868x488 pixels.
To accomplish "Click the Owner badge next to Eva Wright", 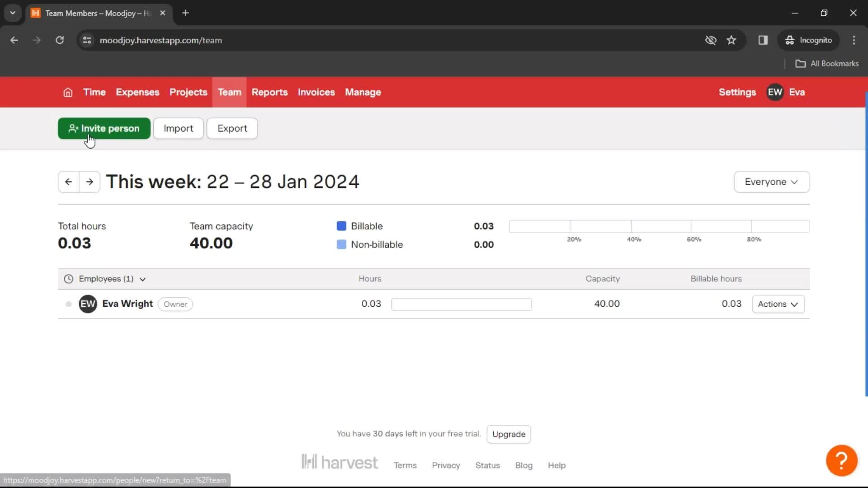I will pyautogui.click(x=175, y=304).
